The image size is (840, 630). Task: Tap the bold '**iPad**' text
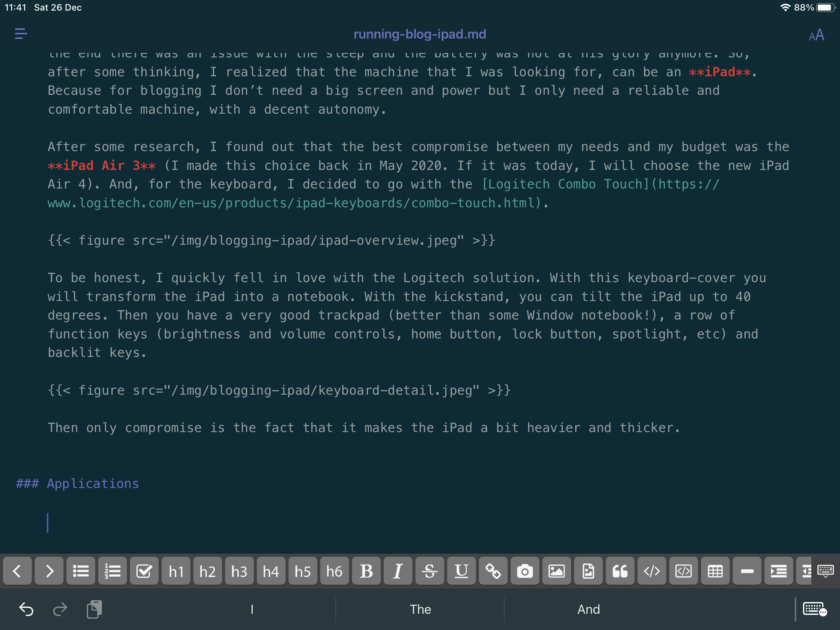[x=719, y=72]
